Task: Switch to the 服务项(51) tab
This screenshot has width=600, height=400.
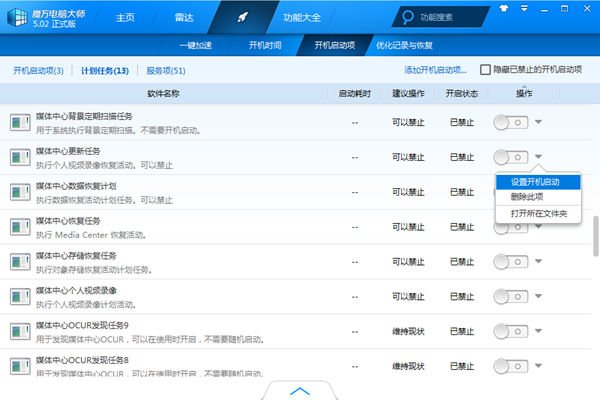Action: 166,71
